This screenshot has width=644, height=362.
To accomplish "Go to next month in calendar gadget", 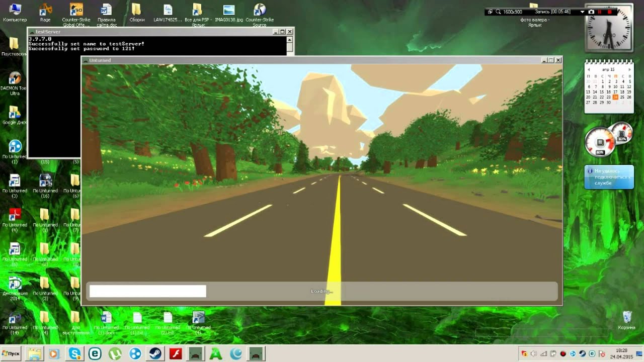I will tap(629, 69).
